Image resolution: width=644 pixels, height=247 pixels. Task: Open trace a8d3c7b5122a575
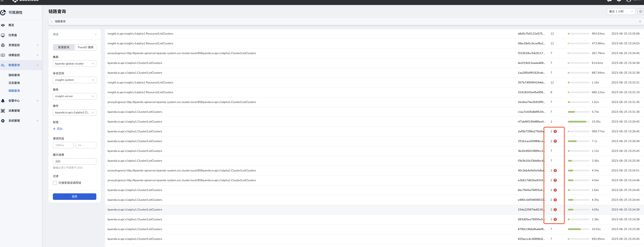[531, 34]
